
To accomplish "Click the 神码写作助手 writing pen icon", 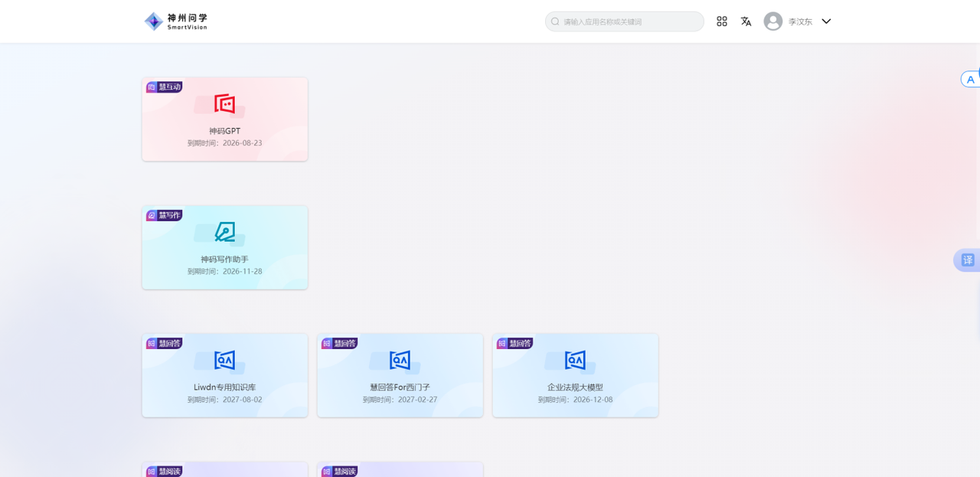I will click(x=224, y=231).
